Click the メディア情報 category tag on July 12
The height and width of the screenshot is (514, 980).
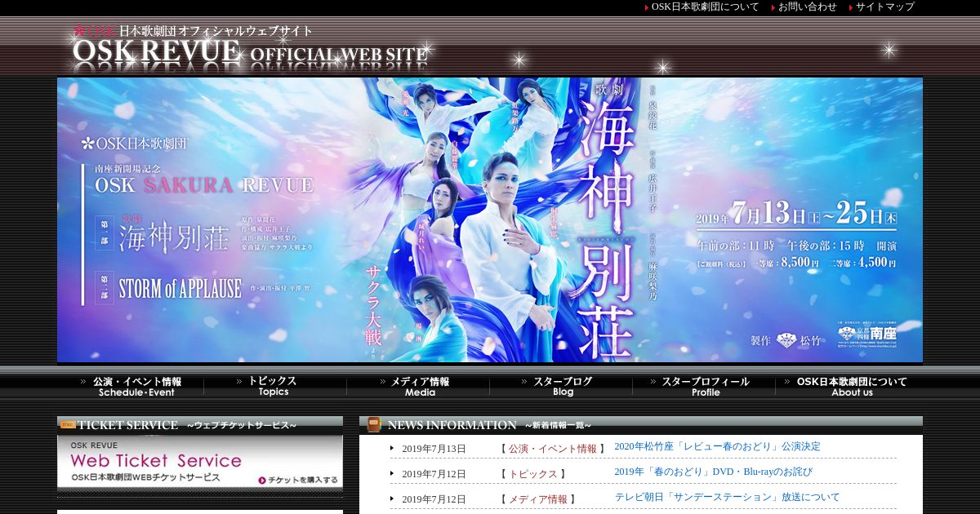point(538,499)
